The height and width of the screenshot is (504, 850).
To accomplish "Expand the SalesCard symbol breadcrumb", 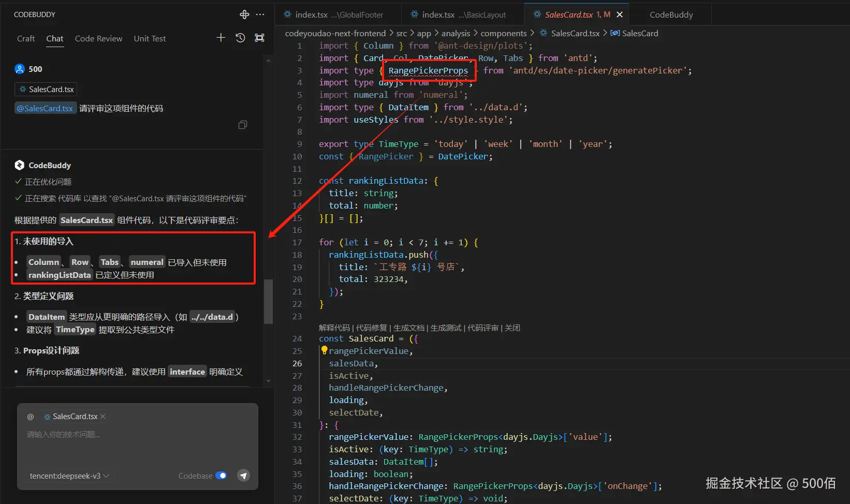I will tap(639, 33).
